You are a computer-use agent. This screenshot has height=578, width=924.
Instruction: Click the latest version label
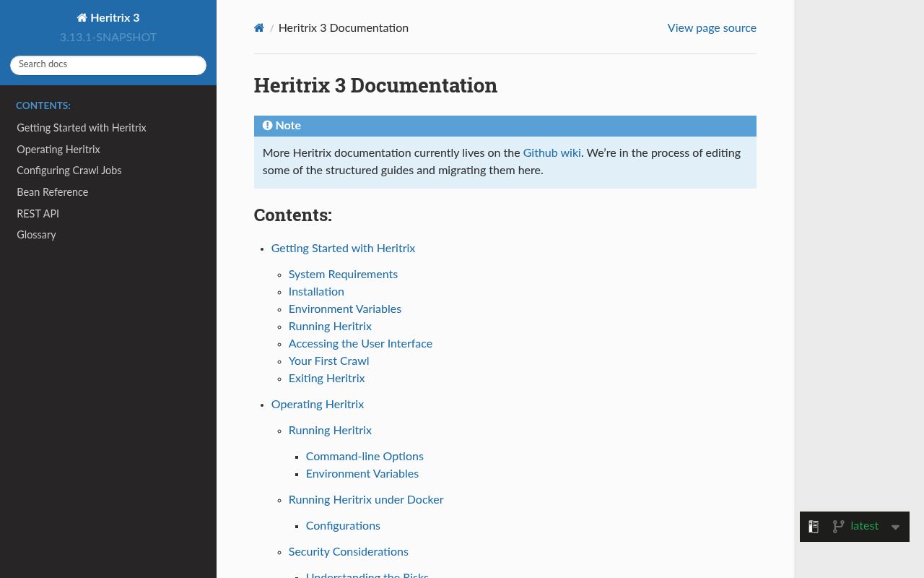click(865, 526)
